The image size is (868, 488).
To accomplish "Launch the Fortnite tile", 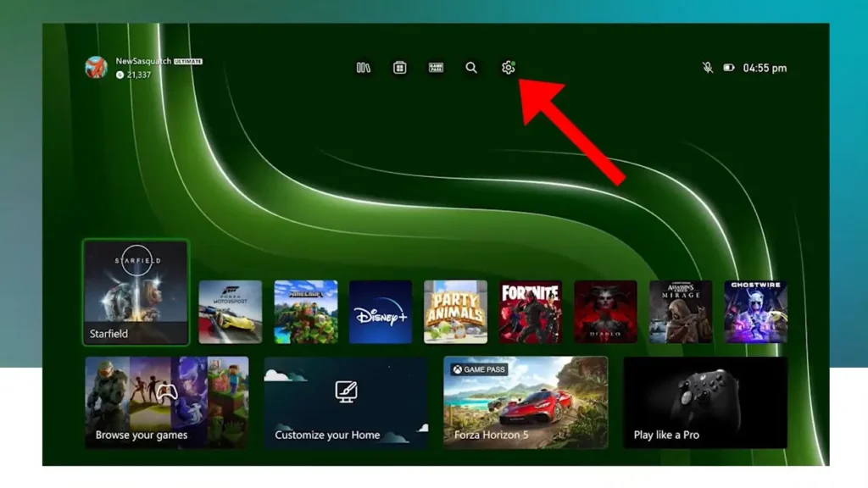I will pyautogui.click(x=531, y=312).
